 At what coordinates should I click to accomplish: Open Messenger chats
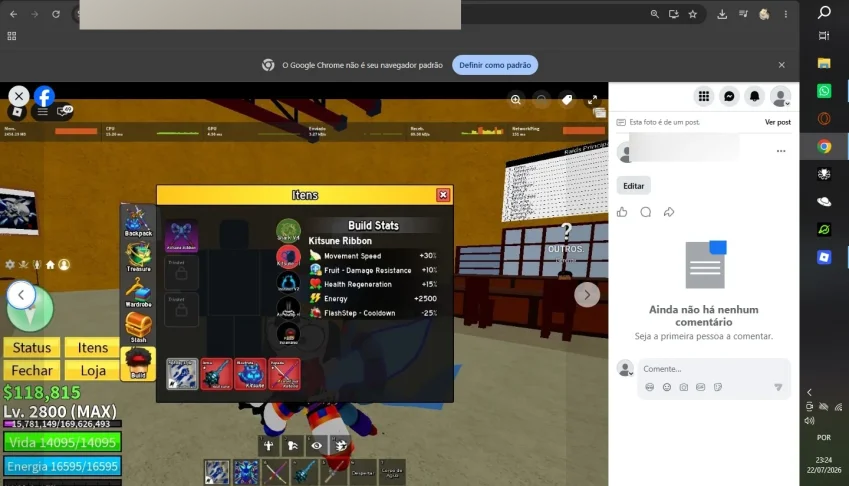tap(729, 96)
